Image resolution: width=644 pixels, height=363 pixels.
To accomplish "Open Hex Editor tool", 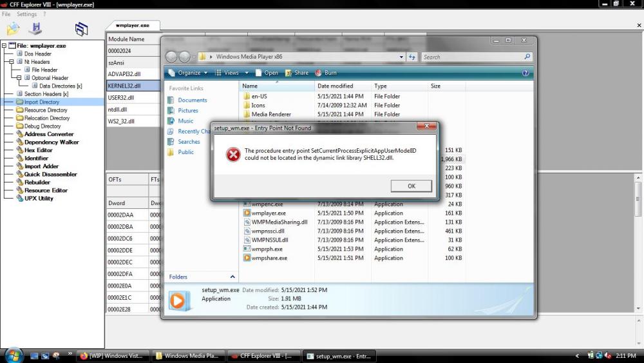I will coord(38,150).
